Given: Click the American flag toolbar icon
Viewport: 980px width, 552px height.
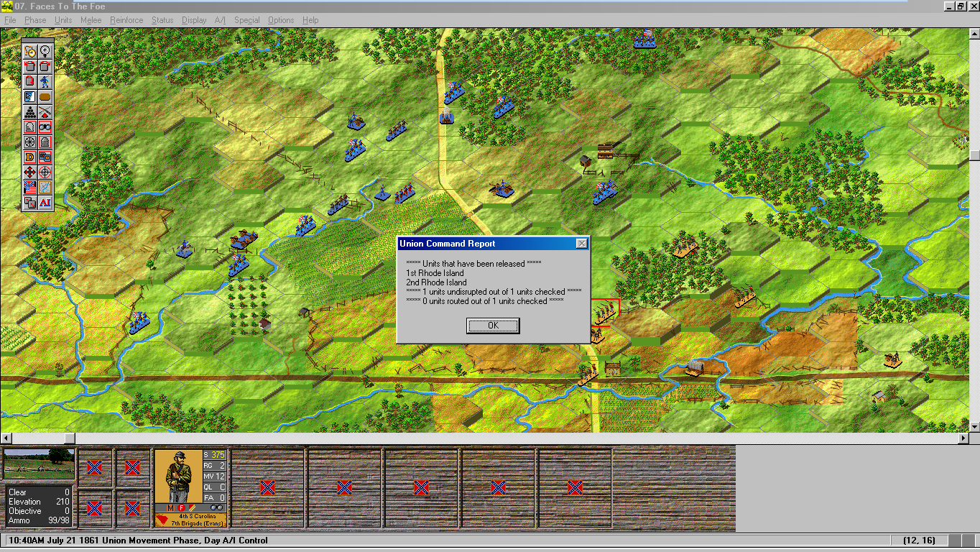Looking at the screenshot, I should [x=30, y=187].
